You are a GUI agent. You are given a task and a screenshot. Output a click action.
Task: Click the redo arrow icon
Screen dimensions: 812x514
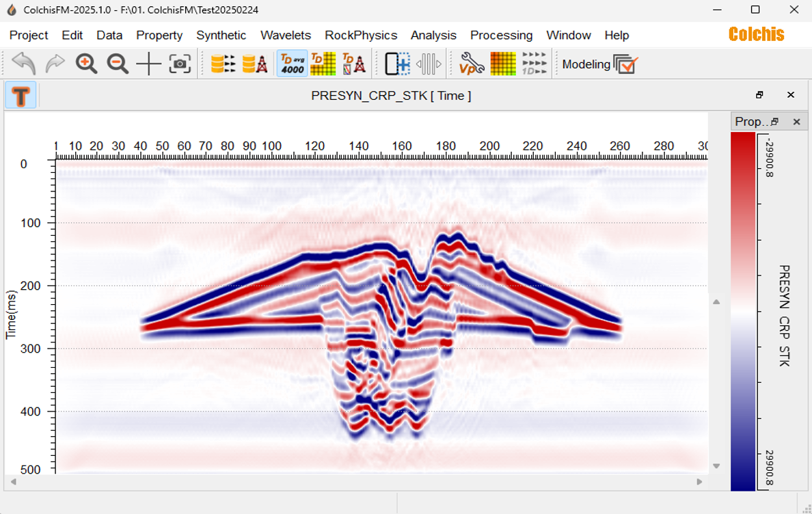click(x=55, y=64)
